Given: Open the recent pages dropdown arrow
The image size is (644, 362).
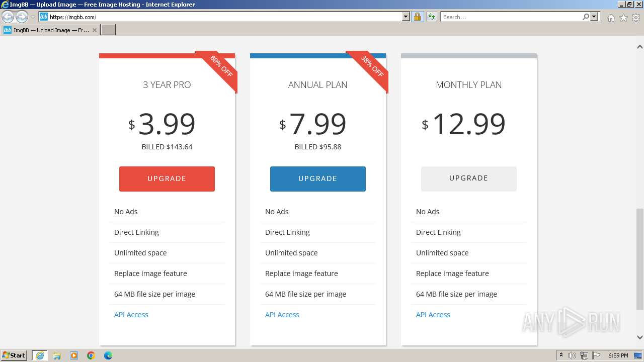Looking at the screenshot, I should (x=33, y=17).
